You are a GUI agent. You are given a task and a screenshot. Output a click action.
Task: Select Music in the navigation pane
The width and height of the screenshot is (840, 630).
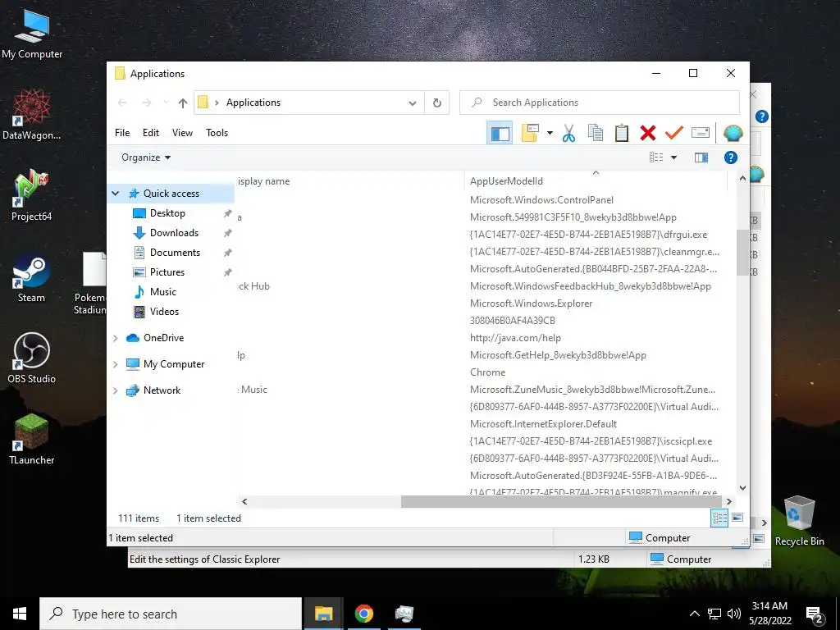[163, 292]
